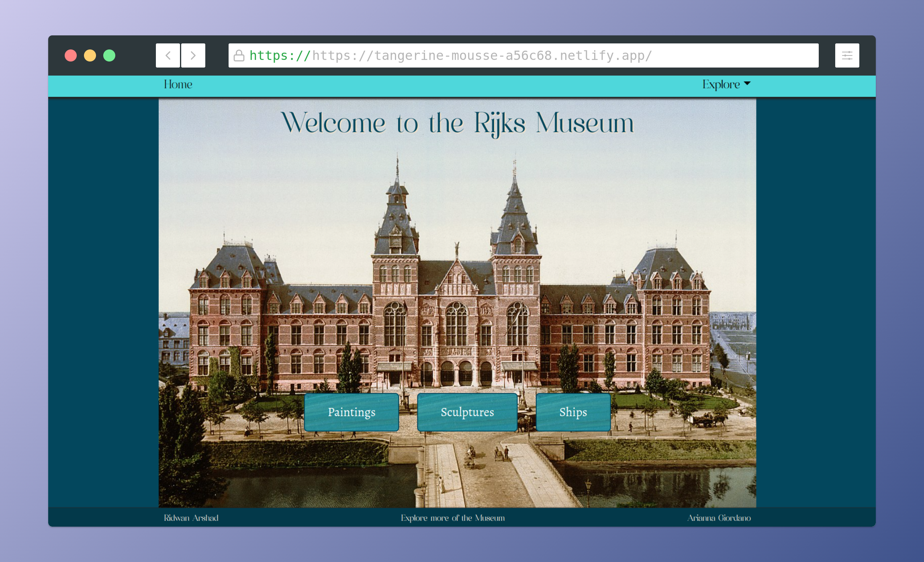924x562 pixels.
Task: Click the padlock icon in address bar
Action: click(x=239, y=55)
